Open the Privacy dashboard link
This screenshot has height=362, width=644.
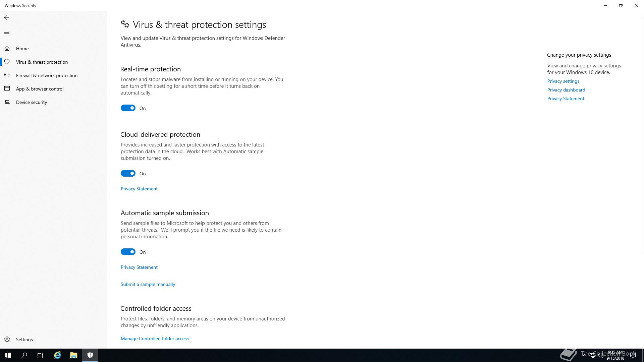(566, 90)
